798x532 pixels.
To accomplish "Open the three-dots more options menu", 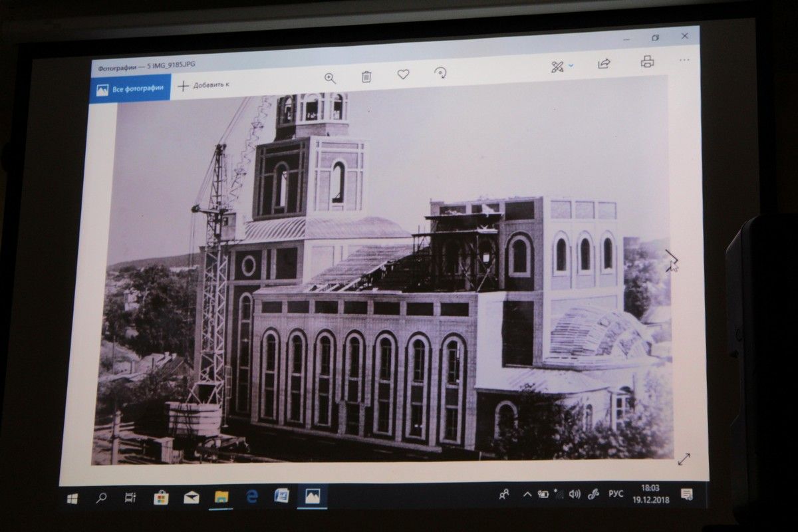I will click(x=684, y=60).
